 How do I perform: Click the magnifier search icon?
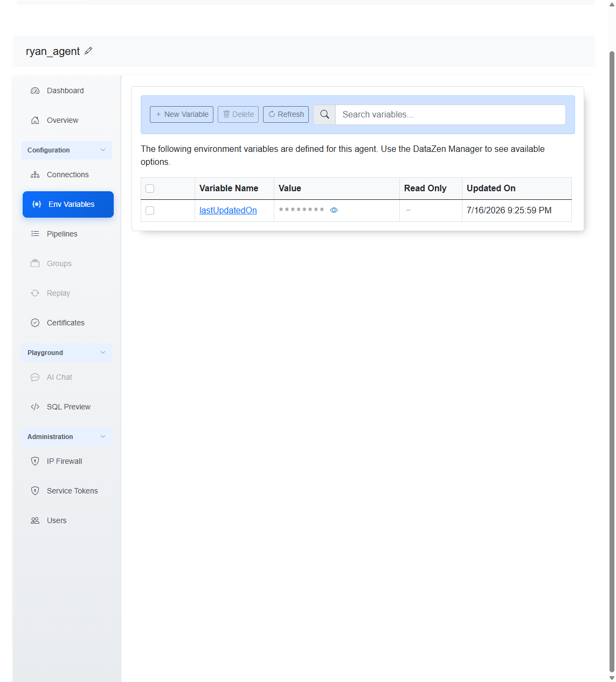pos(324,114)
